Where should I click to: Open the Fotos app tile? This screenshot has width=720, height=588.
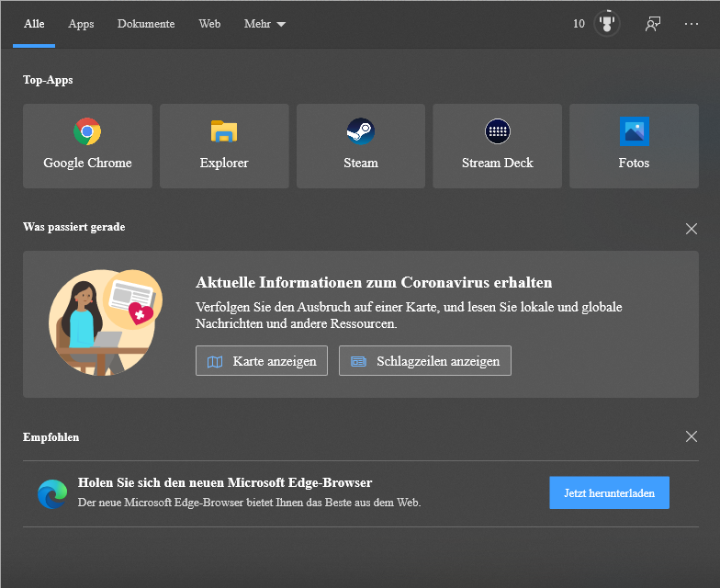(x=634, y=146)
